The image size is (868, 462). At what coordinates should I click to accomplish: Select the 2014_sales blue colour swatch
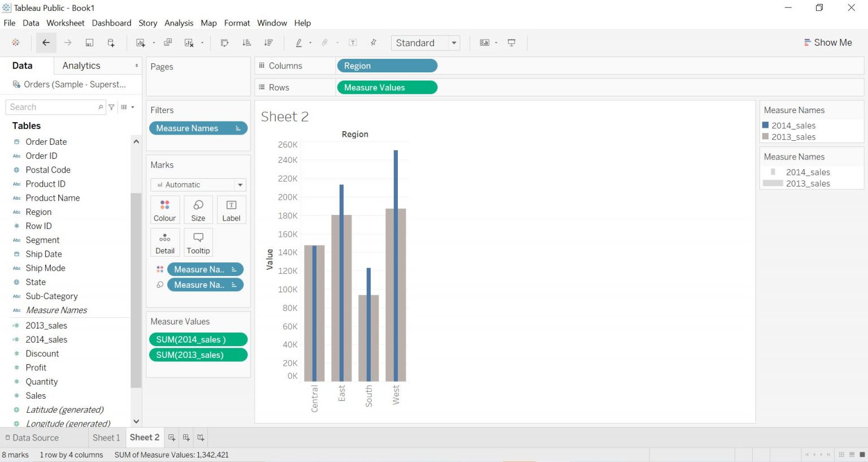766,125
